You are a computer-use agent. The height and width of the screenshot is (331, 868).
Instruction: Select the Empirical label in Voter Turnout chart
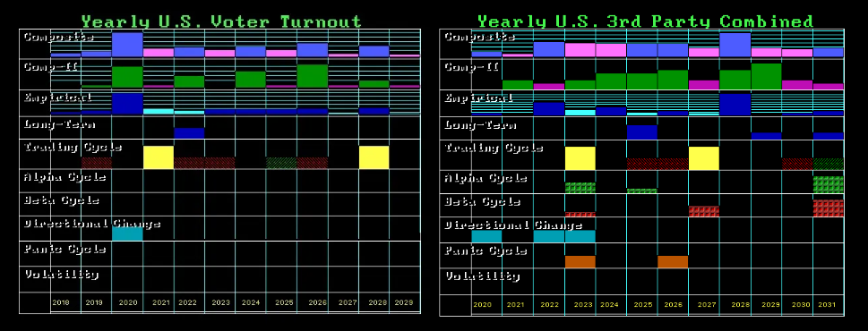point(57,98)
